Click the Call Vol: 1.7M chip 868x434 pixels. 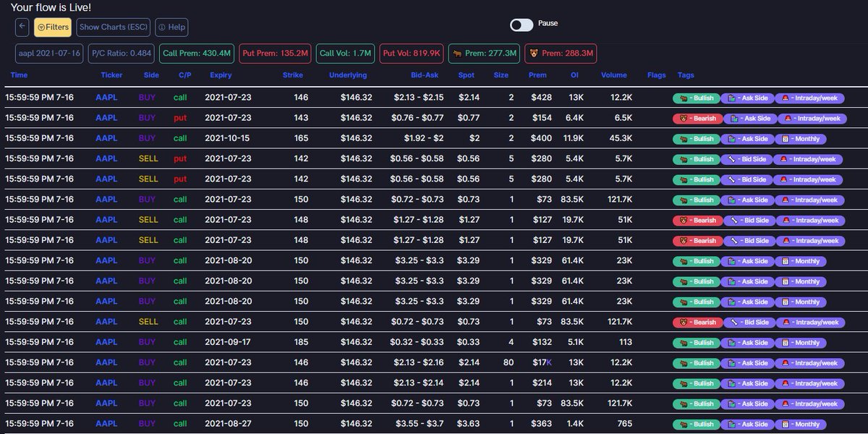[346, 53]
